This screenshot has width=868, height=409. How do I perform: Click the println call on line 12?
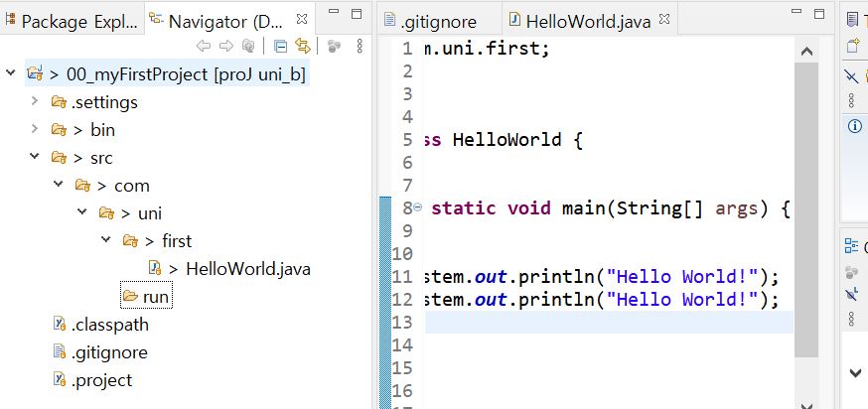click(x=558, y=300)
